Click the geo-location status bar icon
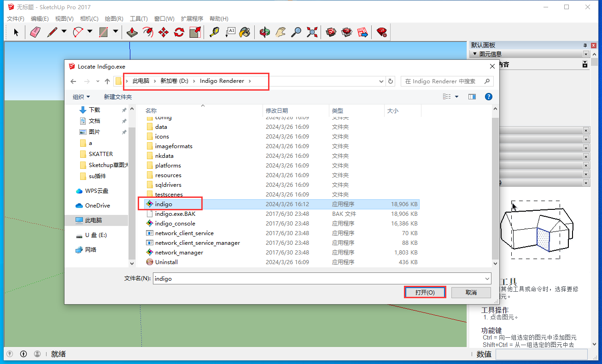This screenshot has height=364, width=602. click(x=10, y=354)
